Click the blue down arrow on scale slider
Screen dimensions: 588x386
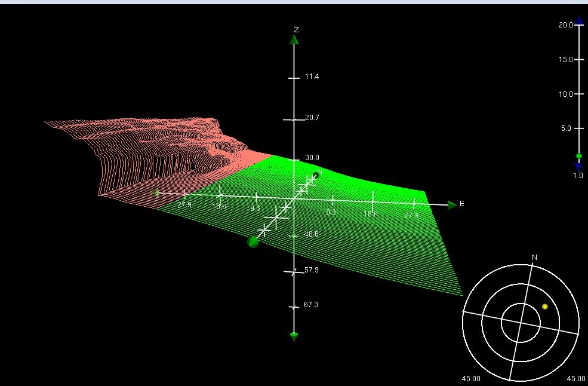(578, 166)
